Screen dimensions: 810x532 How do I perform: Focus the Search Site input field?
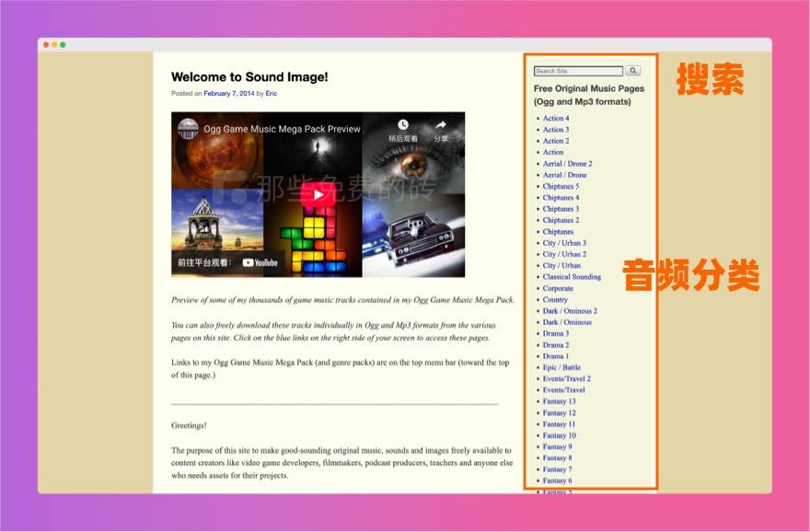[x=578, y=71]
